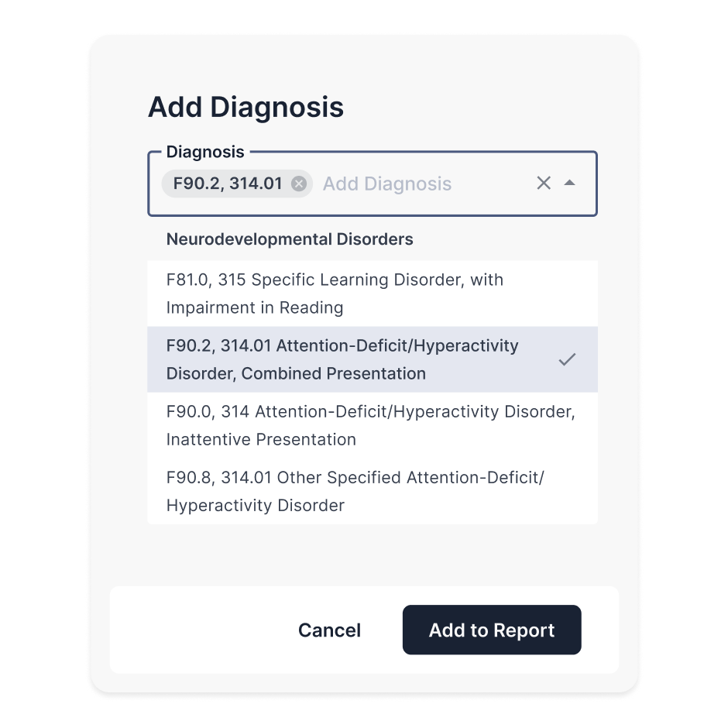Click the Diagnosis field label
728x728 pixels.
(205, 151)
